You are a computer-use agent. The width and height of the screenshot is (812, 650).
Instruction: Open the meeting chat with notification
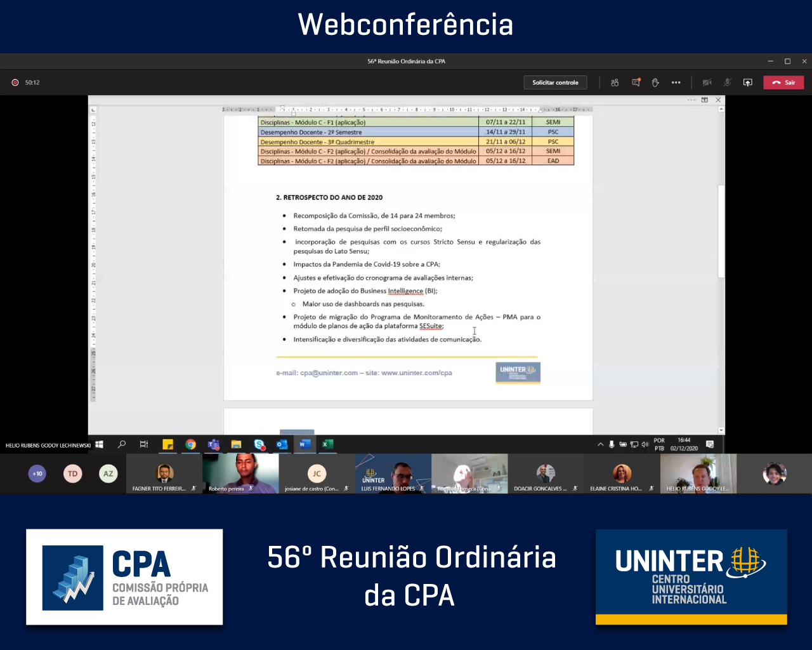click(636, 83)
